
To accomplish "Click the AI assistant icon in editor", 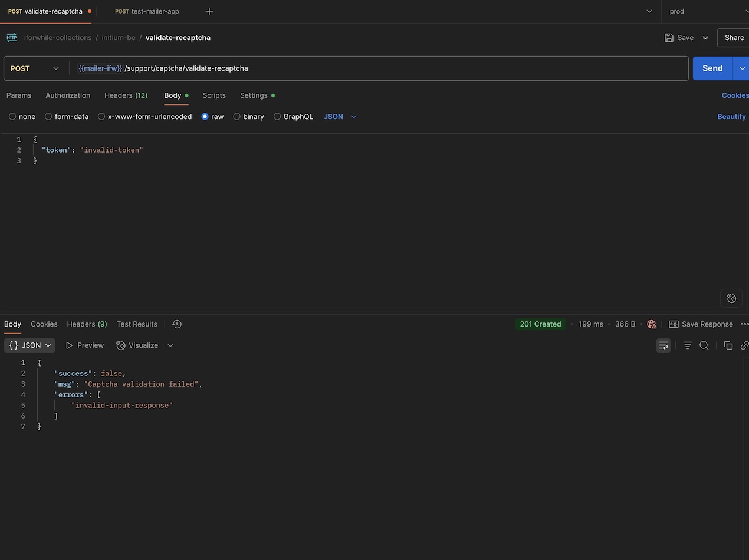I will 731,298.
